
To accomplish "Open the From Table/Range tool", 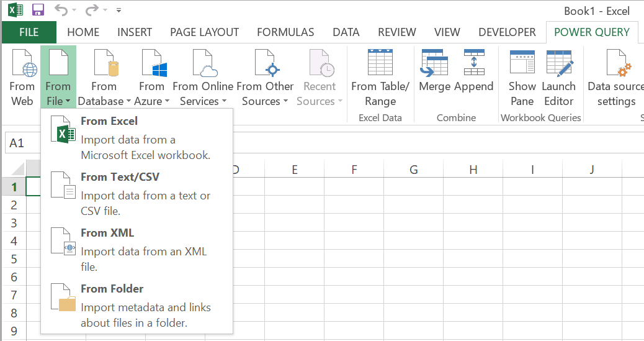I will pyautogui.click(x=380, y=78).
